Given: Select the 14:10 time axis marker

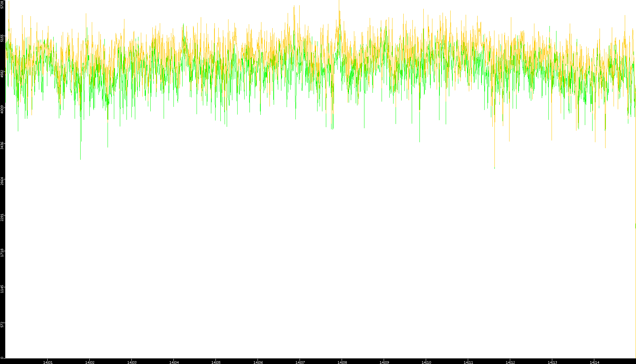Looking at the screenshot, I should pyautogui.click(x=426, y=362).
